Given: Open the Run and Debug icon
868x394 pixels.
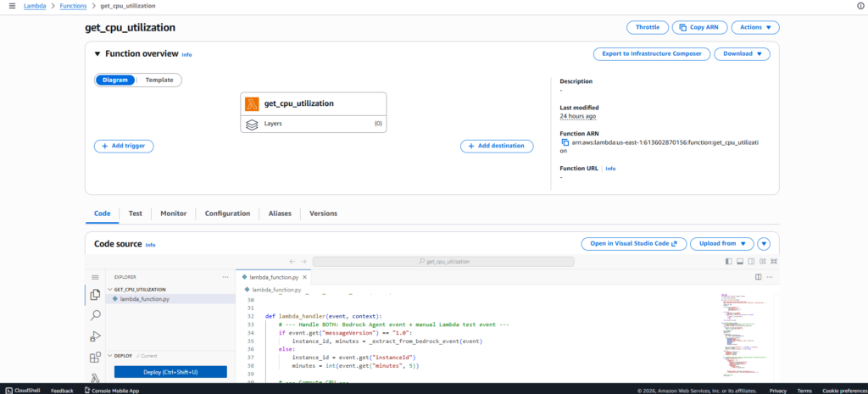Looking at the screenshot, I should [x=95, y=336].
